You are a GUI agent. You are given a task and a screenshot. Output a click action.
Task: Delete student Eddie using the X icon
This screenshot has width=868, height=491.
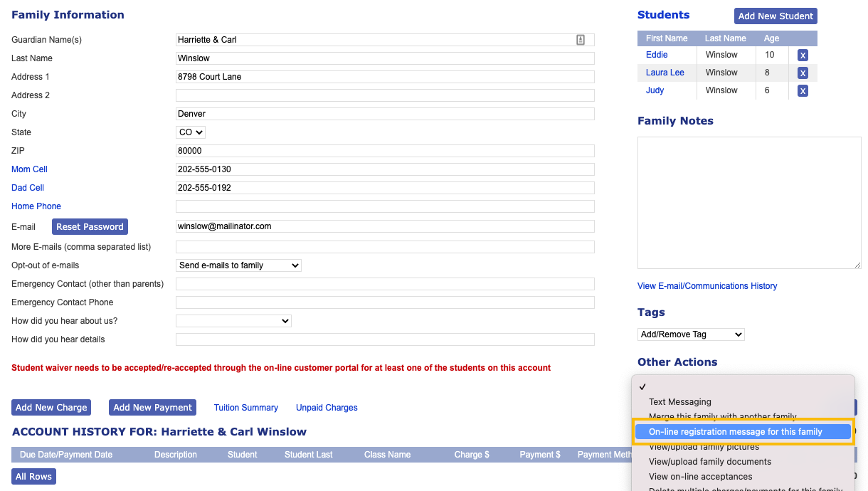[x=803, y=55]
